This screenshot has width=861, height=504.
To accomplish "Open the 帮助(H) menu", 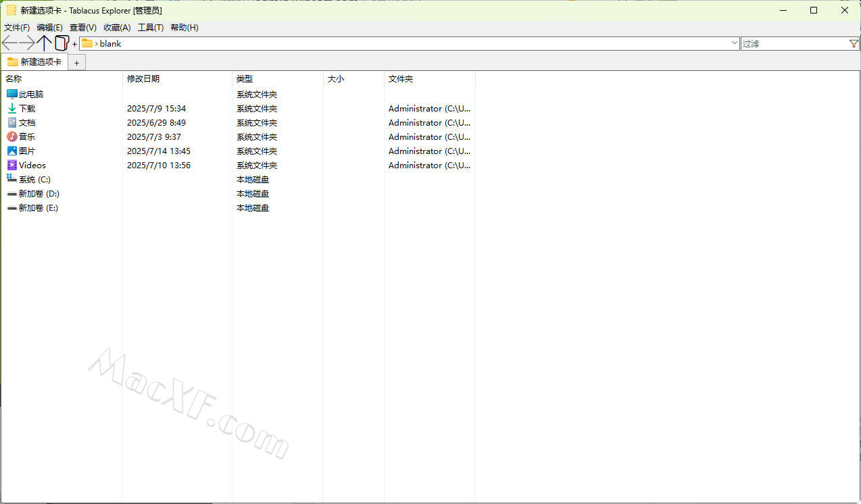I will pyautogui.click(x=184, y=28).
